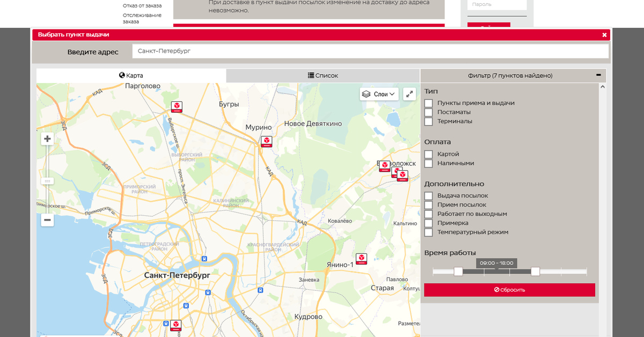
Task: Zoom out the map with minus button
Action: pos(47,220)
